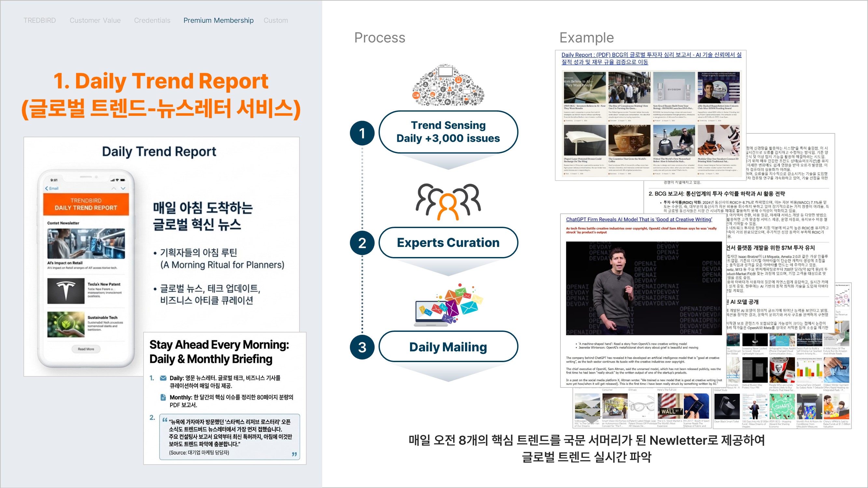The image size is (868, 488).
Task: Select the Trend Sensing Daily +3,000 issues pill
Action: 448,132
